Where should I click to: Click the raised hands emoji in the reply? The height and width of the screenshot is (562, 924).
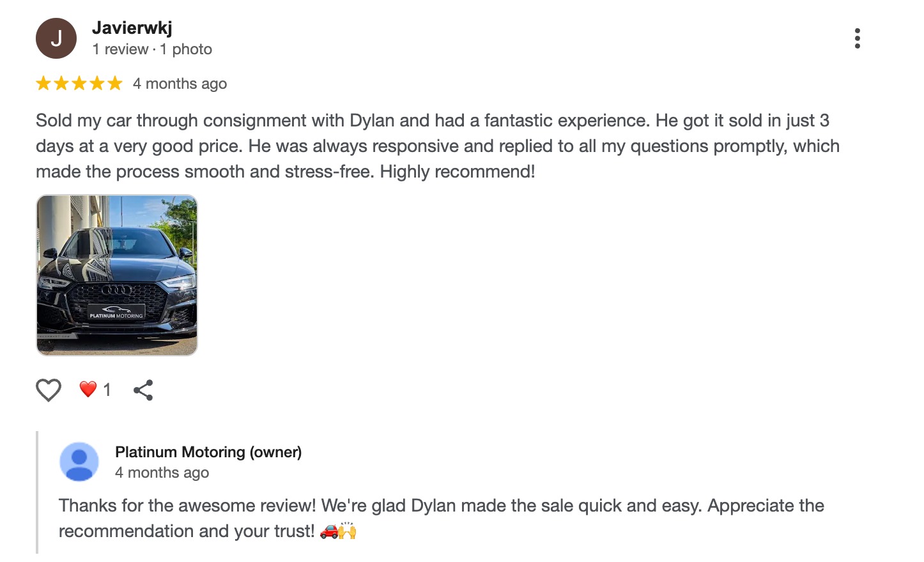pos(348,531)
